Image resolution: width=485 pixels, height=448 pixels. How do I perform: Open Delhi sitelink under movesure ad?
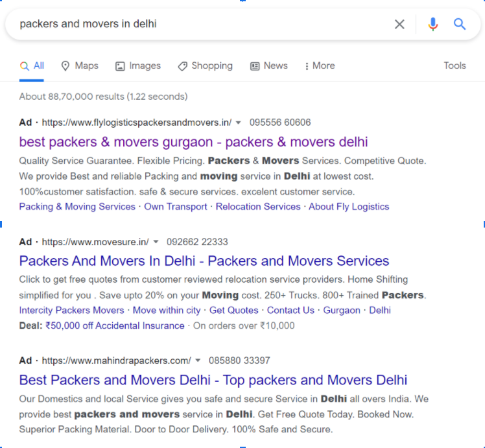pyautogui.click(x=380, y=310)
